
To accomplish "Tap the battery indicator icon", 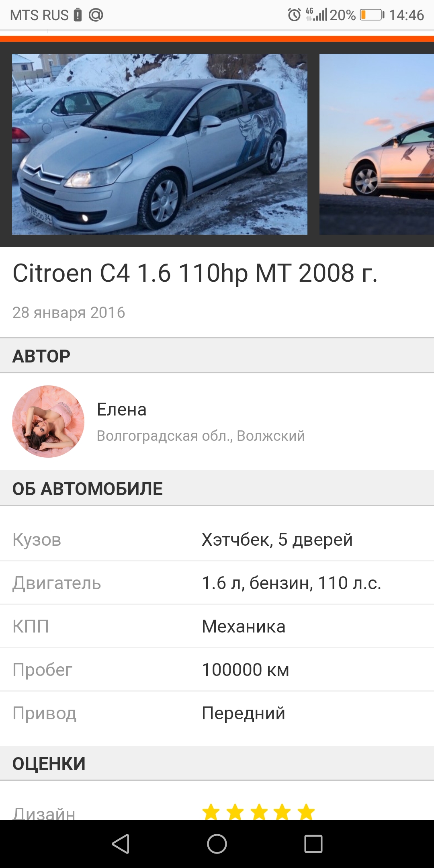I will click(372, 15).
